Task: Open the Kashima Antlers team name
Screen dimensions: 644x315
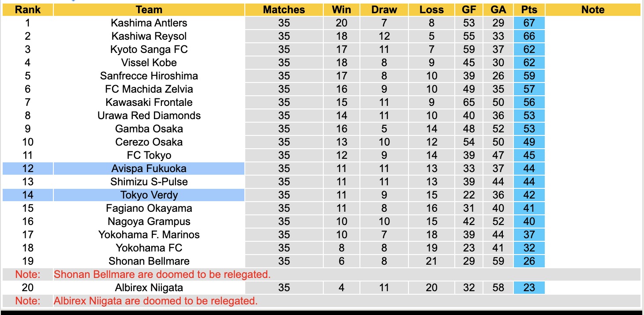Action: [149, 23]
